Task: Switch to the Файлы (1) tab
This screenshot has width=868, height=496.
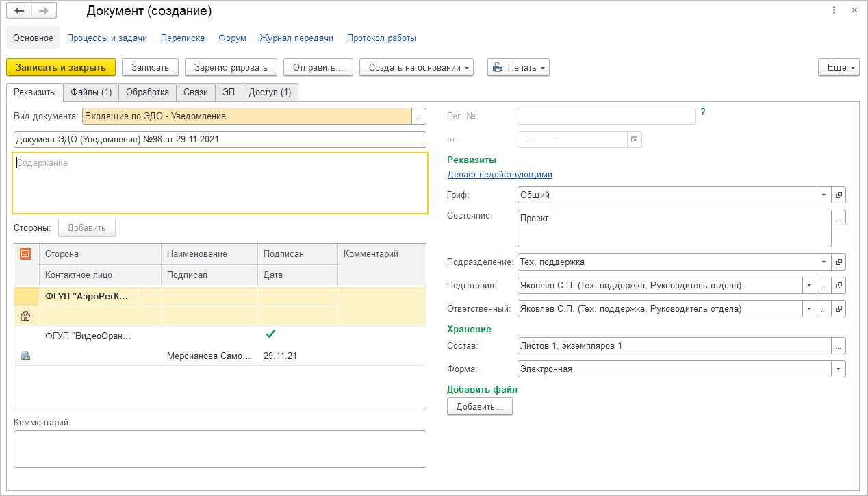Action: (x=91, y=92)
